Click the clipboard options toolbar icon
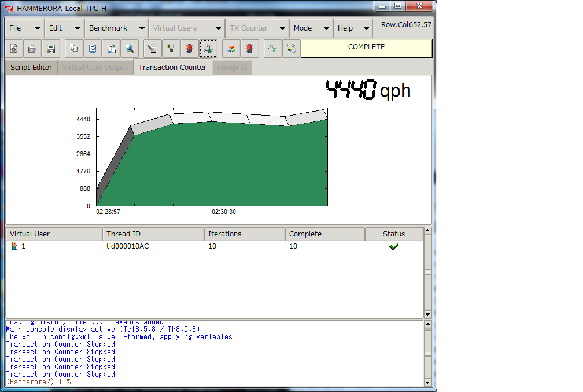 [x=111, y=49]
